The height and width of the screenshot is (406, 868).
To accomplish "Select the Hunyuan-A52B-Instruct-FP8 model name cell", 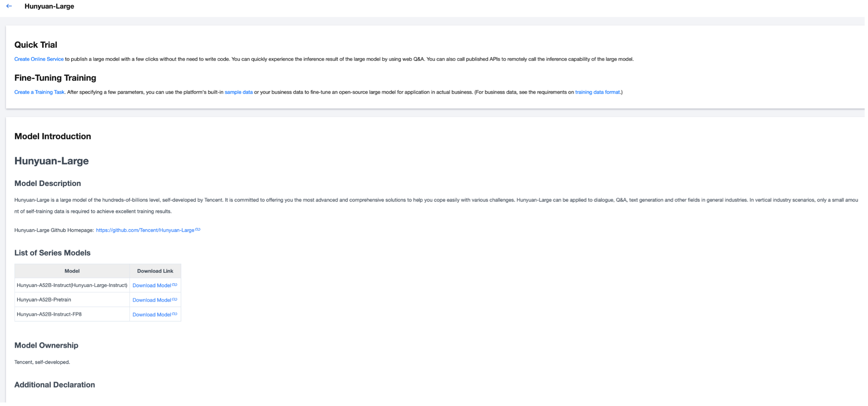I will (72, 315).
